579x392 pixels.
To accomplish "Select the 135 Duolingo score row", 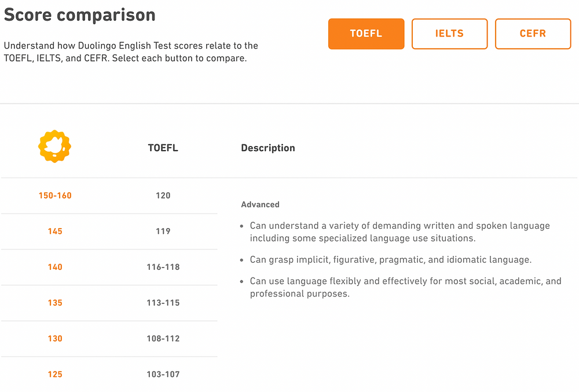I will click(109, 303).
